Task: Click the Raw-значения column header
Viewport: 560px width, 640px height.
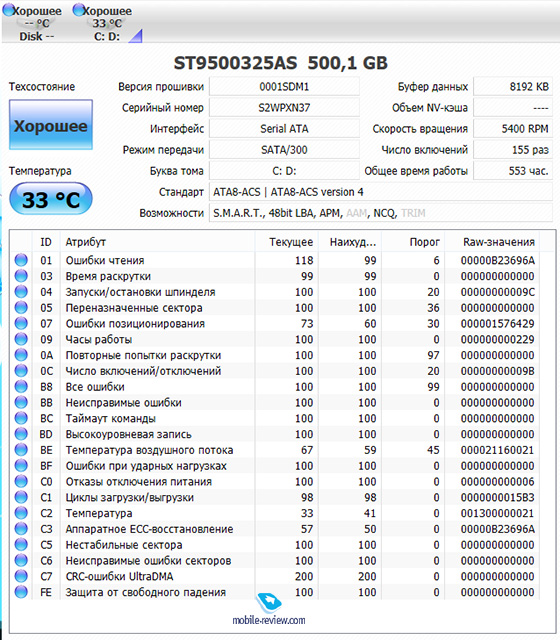Action: 493,242
